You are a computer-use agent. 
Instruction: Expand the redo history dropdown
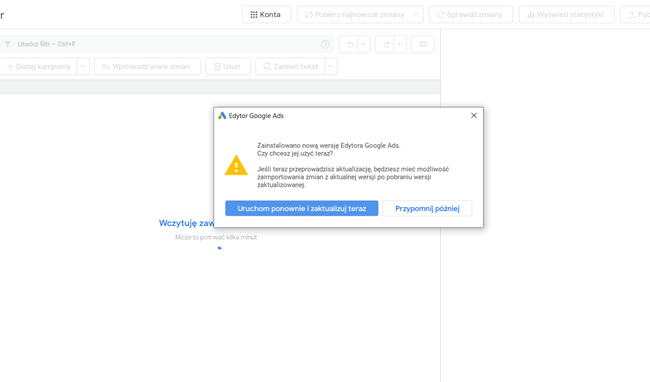click(400, 44)
